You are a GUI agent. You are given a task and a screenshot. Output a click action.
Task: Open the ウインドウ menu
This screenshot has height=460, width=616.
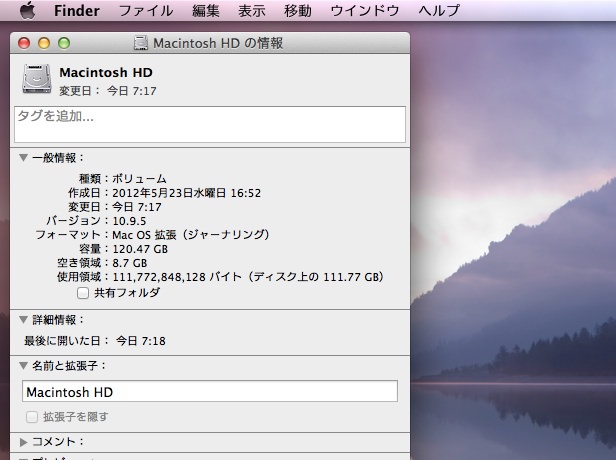365,11
